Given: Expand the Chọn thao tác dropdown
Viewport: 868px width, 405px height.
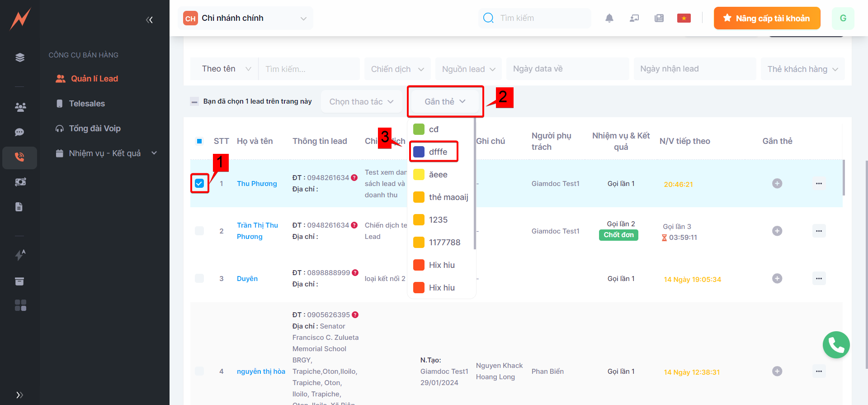Looking at the screenshot, I should point(361,101).
